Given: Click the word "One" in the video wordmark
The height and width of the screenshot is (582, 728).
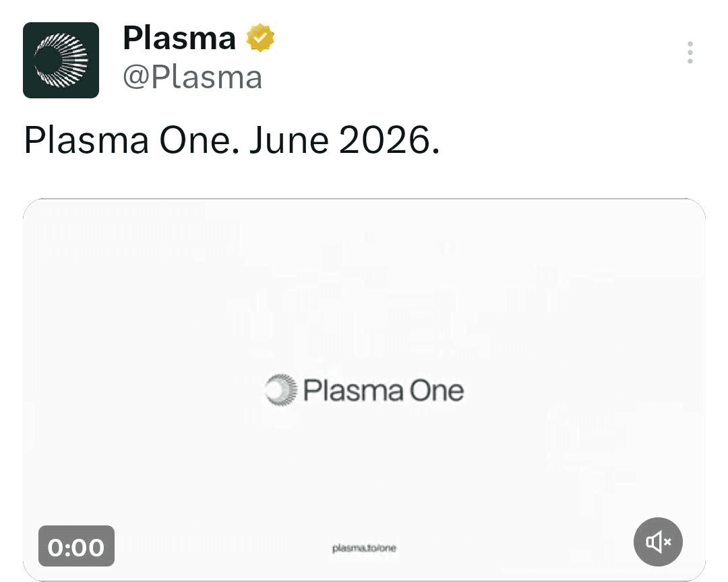Looking at the screenshot, I should [x=437, y=391].
